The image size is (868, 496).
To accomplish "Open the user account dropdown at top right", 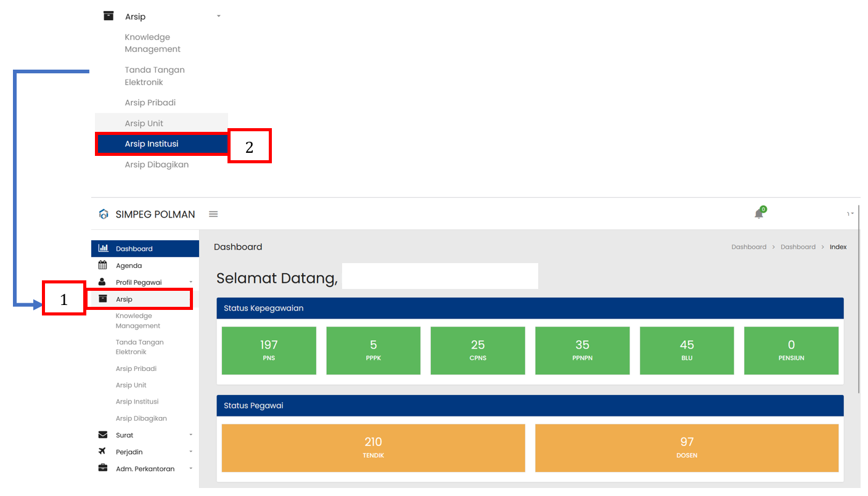I will 850,214.
